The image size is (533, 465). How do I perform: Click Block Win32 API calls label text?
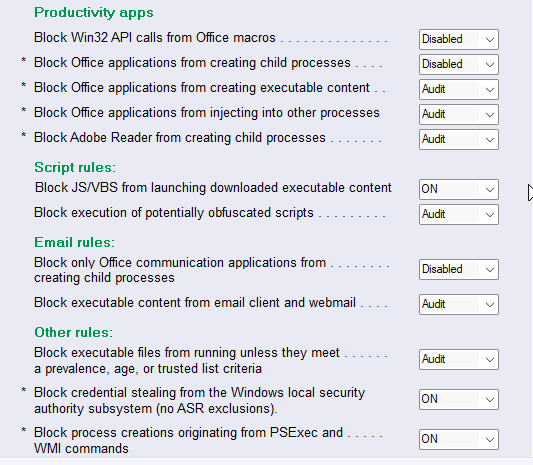point(155,38)
